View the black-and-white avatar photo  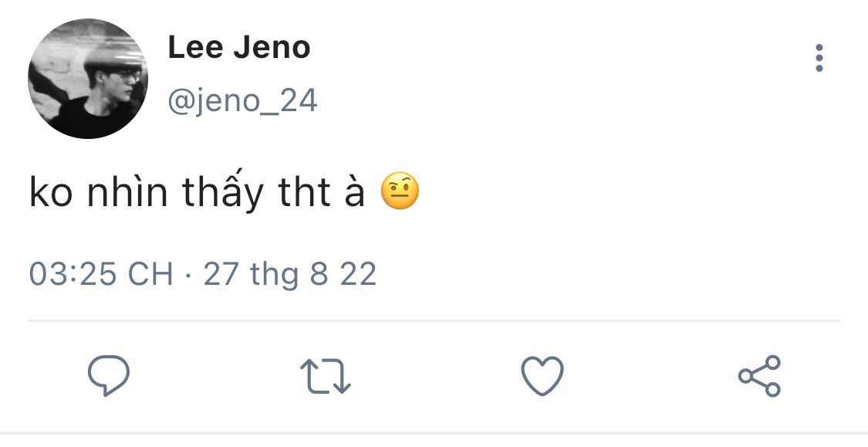tap(88, 79)
